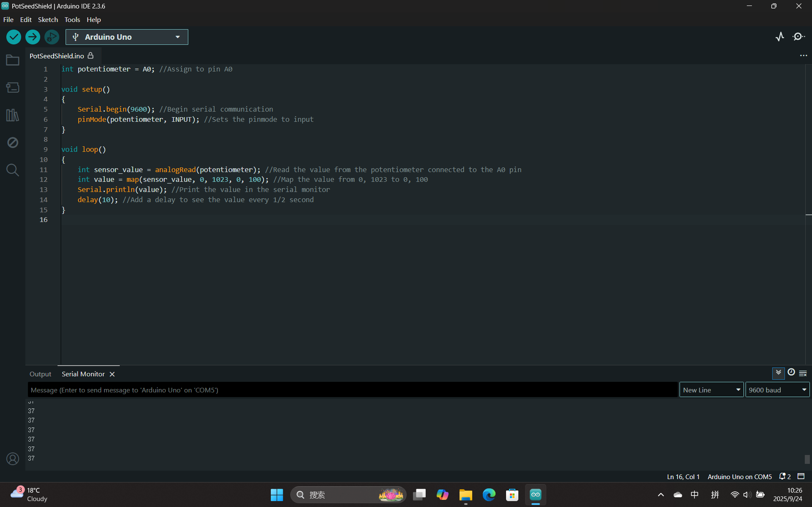Toggle timestamp display in Serial Monitor
Image resolution: width=812 pixels, height=507 pixels.
tap(791, 373)
